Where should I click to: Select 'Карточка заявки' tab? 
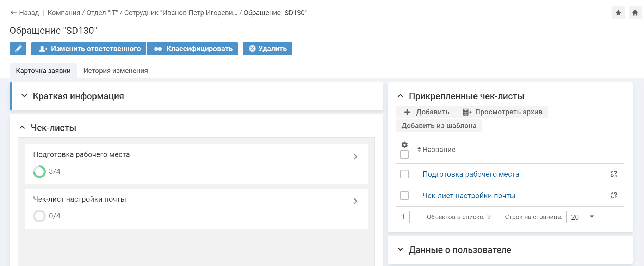click(43, 71)
